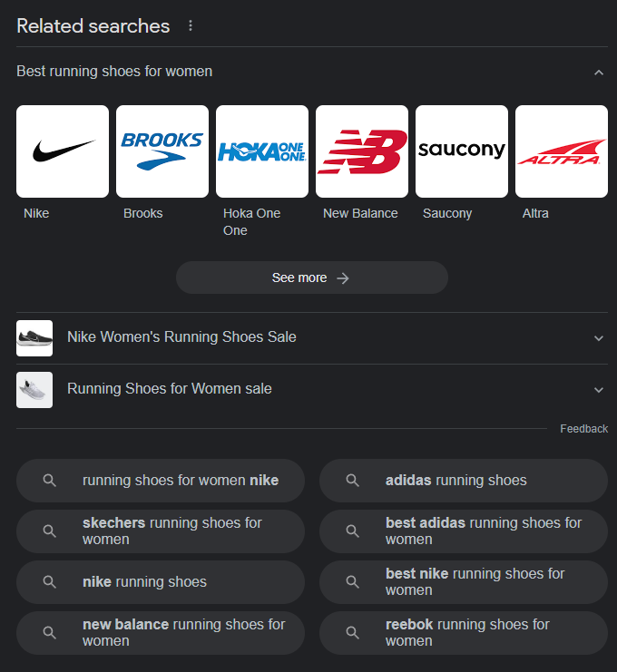Screen dimensions: 617x672
Task: Select the Altra brand label
Action: 535,213
